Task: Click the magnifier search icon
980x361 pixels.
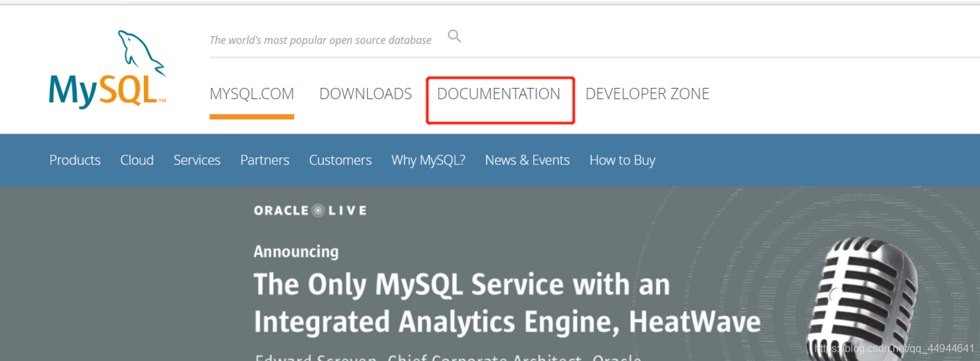Action: (x=454, y=36)
